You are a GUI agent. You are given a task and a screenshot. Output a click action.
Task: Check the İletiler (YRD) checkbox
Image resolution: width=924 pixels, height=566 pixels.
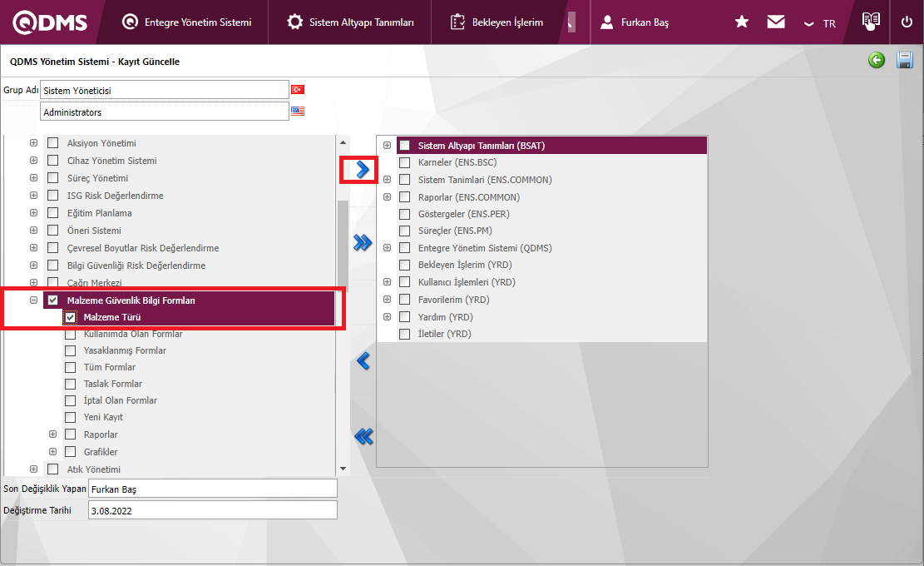point(405,334)
